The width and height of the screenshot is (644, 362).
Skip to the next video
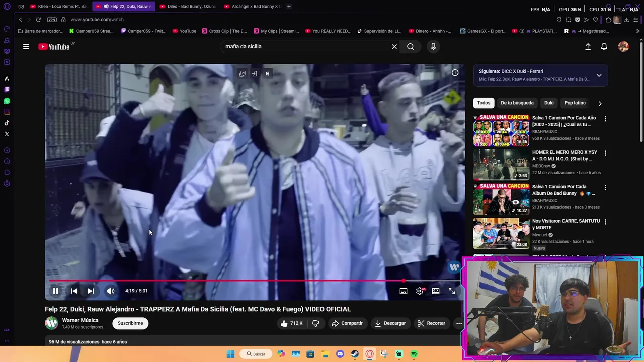[90, 291]
